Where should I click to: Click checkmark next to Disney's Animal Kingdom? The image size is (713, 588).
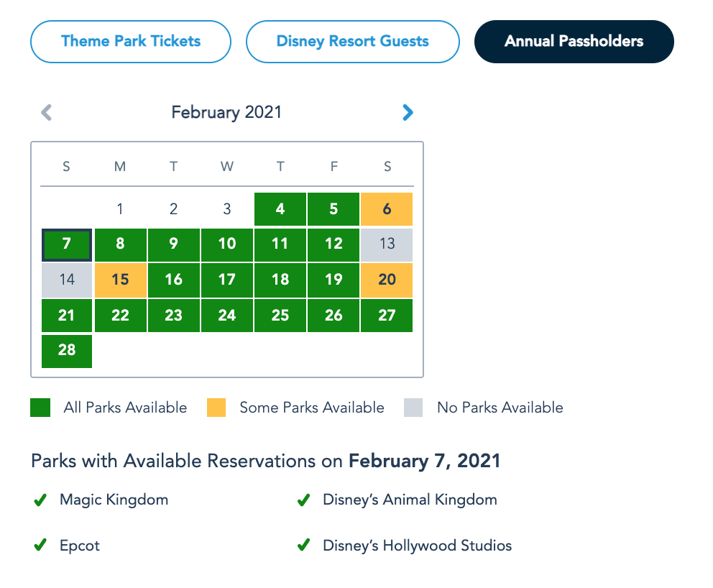pos(303,500)
